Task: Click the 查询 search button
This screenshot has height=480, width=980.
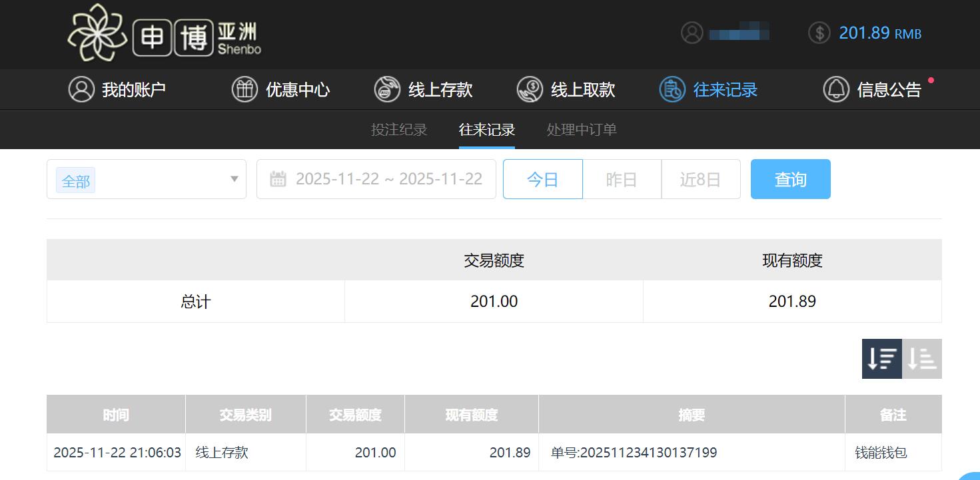Action: click(x=790, y=178)
